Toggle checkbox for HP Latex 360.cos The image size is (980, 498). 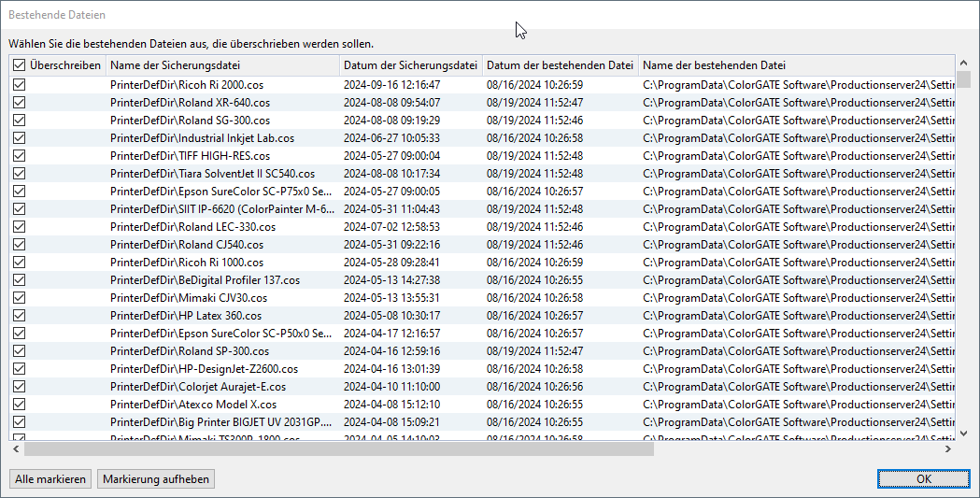19,316
